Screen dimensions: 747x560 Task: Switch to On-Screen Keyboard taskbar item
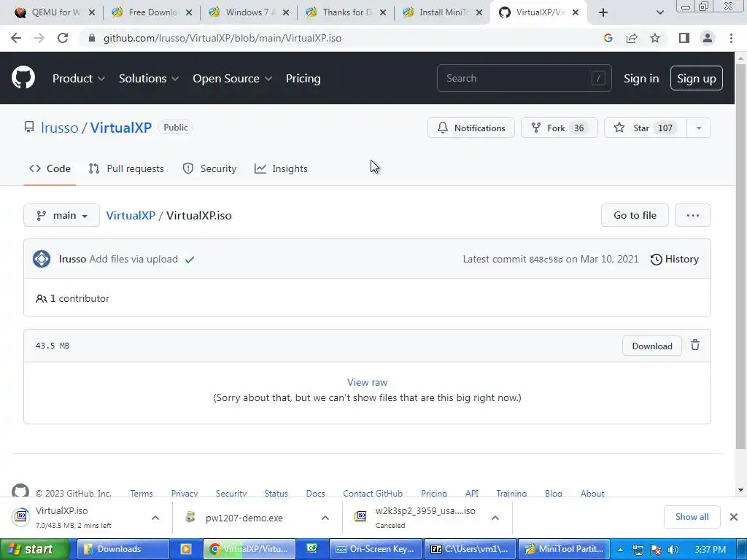(x=376, y=549)
